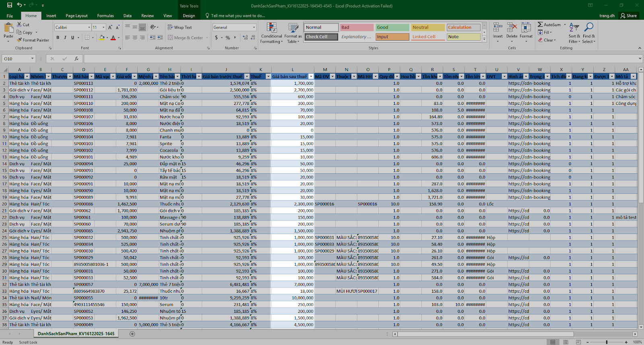The width and height of the screenshot is (644, 345).
Task: Center-align cell contents horizontally
Action: (x=135, y=37)
